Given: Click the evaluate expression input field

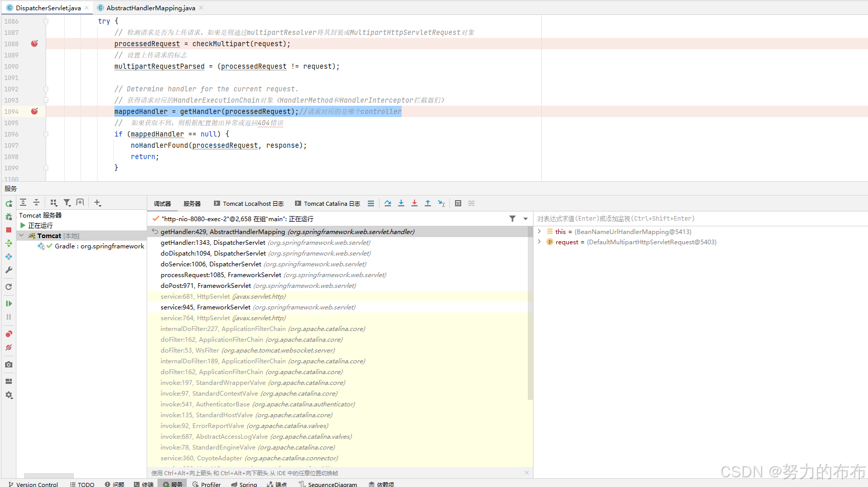Looking at the screenshot, I should 700,219.
